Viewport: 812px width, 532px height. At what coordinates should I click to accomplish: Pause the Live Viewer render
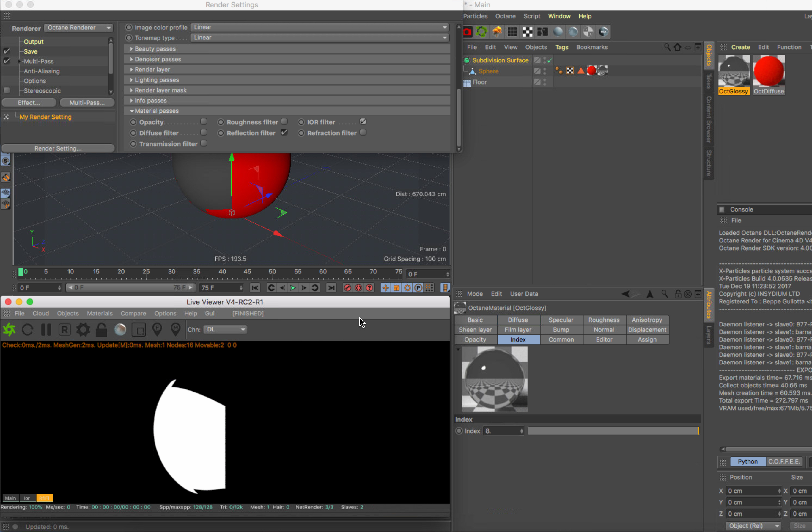point(46,329)
